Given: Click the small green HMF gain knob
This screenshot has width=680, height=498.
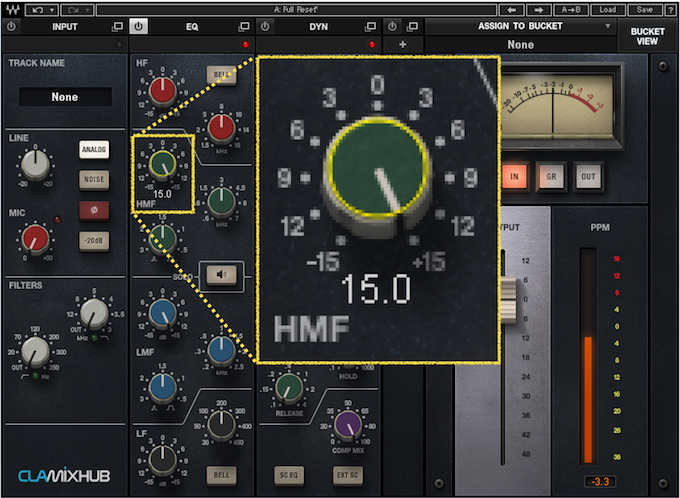Looking at the screenshot, I should pos(163,164).
